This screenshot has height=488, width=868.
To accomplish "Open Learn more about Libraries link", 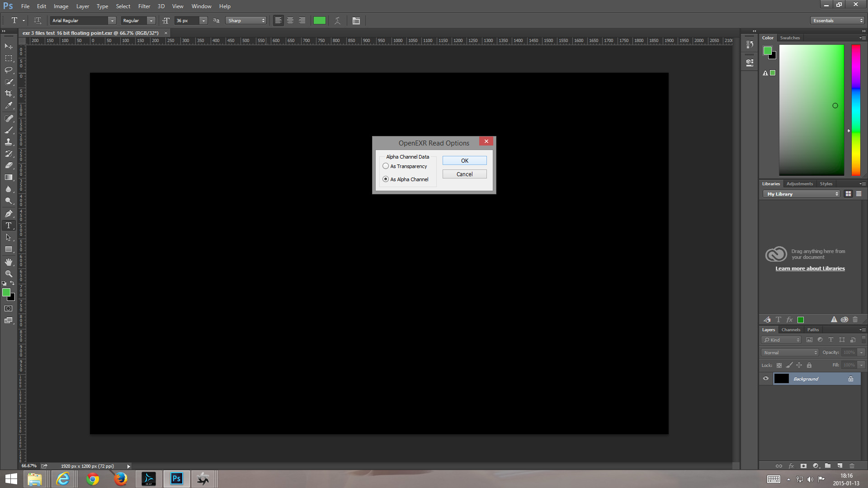I will 810,268.
